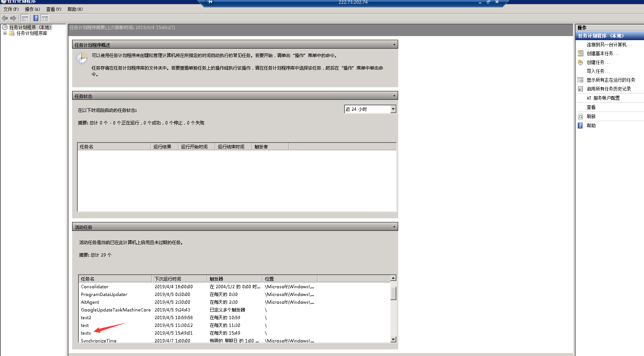Open the 查看 submenu in actions pane
Image resolution: width=644 pixels, height=356 pixels.
click(591, 107)
